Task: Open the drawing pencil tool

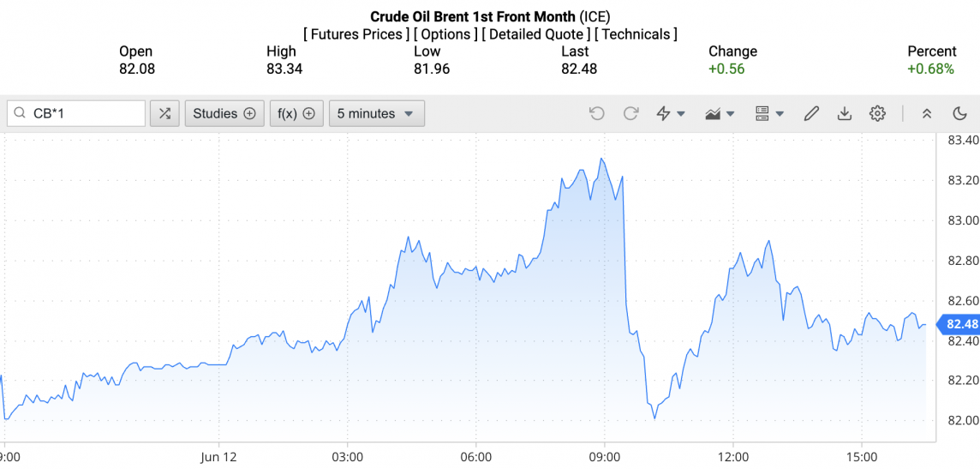Action: 811,113
